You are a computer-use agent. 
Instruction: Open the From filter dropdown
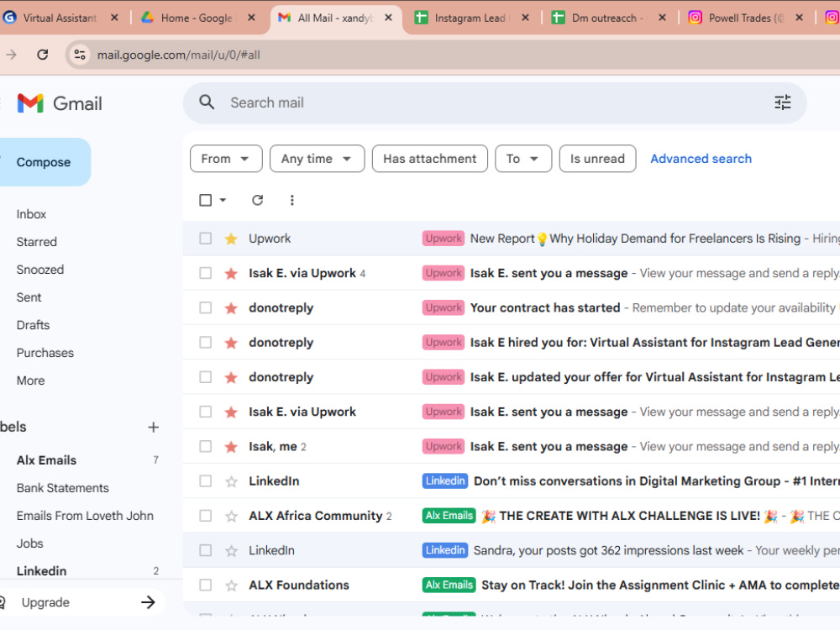[x=226, y=159]
